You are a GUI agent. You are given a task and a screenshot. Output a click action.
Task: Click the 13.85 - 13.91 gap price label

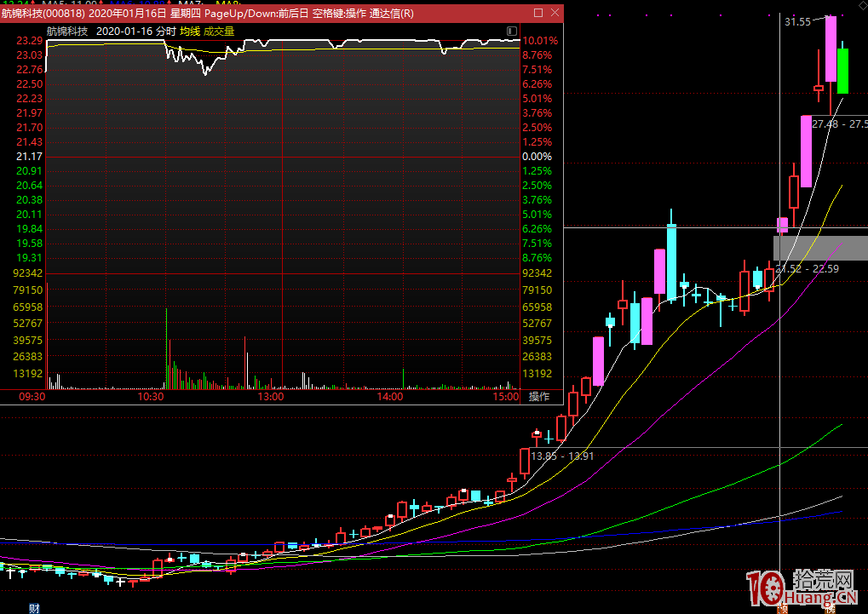[x=562, y=456]
